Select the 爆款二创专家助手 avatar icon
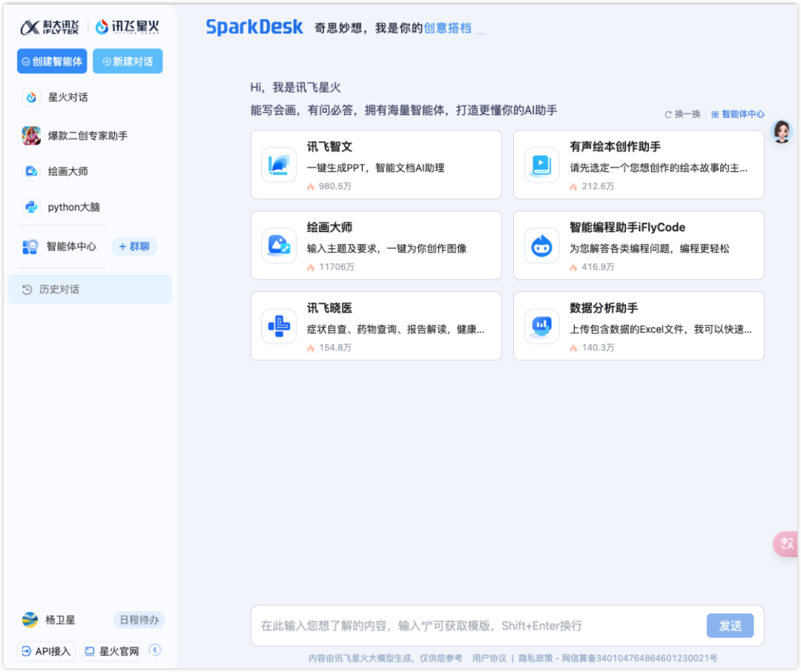The height and width of the screenshot is (672, 801). coord(30,134)
